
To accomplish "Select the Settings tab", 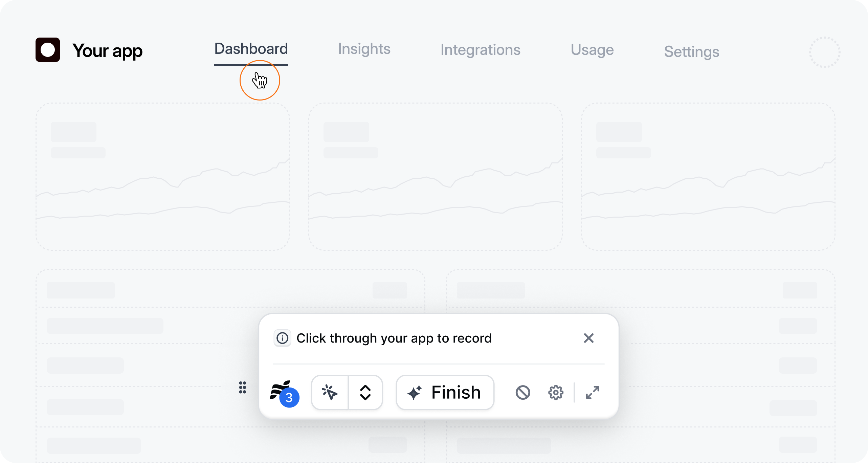I will click(x=692, y=52).
